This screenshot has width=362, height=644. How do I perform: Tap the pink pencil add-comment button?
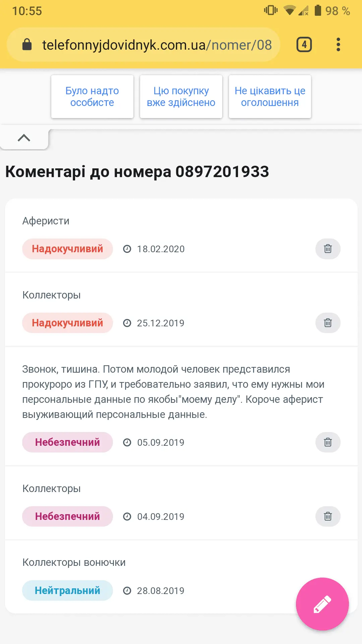coord(322,604)
